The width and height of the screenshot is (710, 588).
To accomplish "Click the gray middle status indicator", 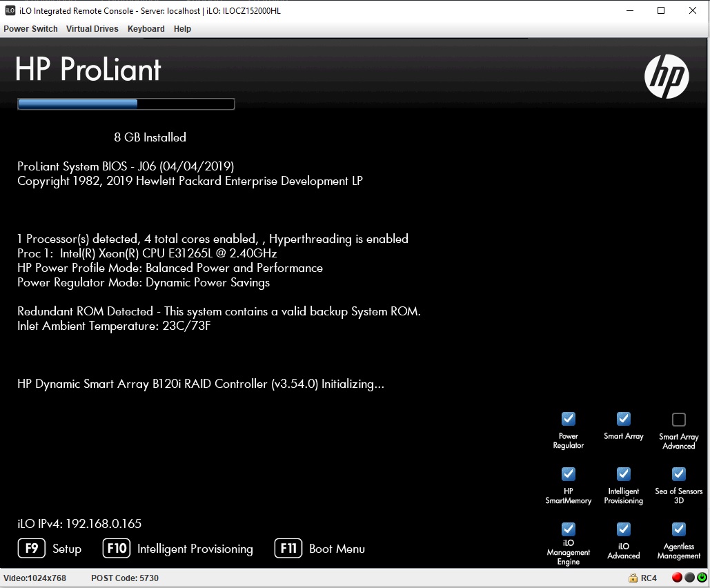I will 689,578.
